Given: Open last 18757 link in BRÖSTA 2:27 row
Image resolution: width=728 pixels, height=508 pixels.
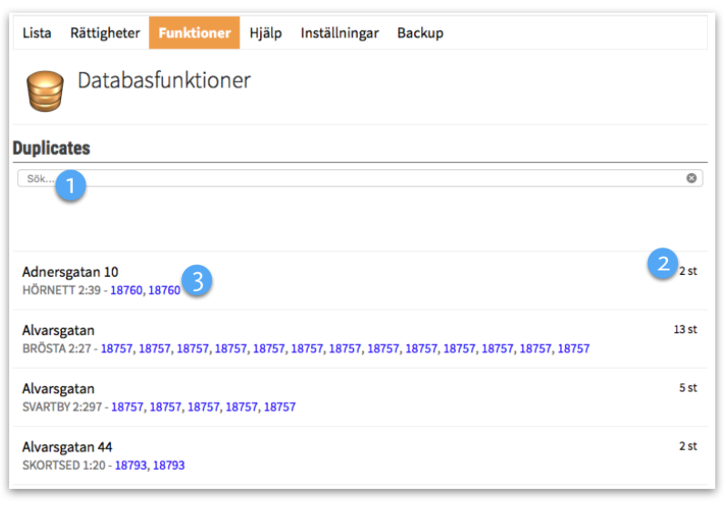Looking at the screenshot, I should (573, 349).
